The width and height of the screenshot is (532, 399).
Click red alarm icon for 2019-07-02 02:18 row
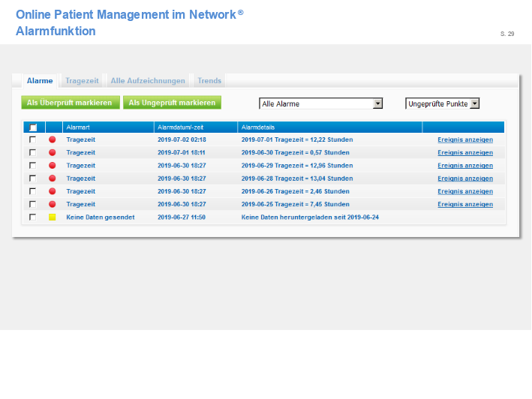click(53, 139)
